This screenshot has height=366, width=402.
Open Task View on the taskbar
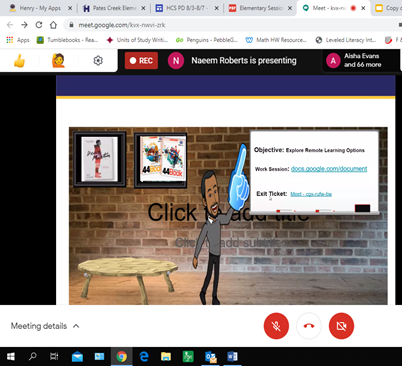[54, 357]
